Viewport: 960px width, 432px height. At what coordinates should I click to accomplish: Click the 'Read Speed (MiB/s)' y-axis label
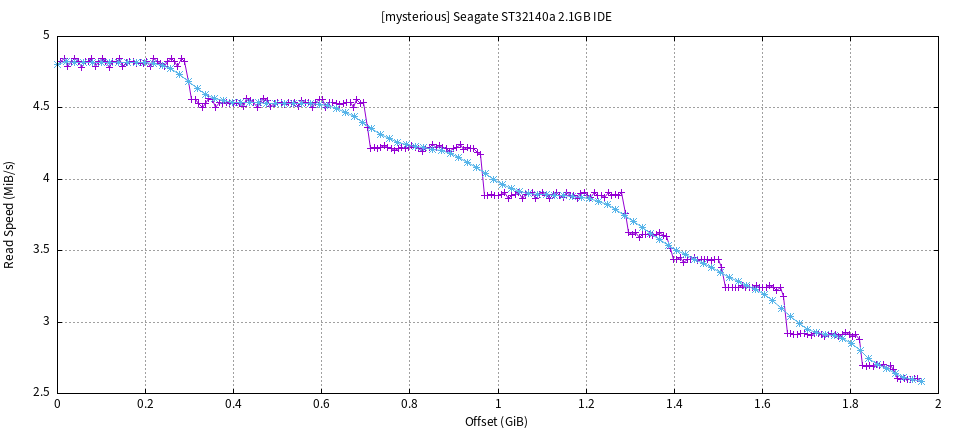[10, 214]
